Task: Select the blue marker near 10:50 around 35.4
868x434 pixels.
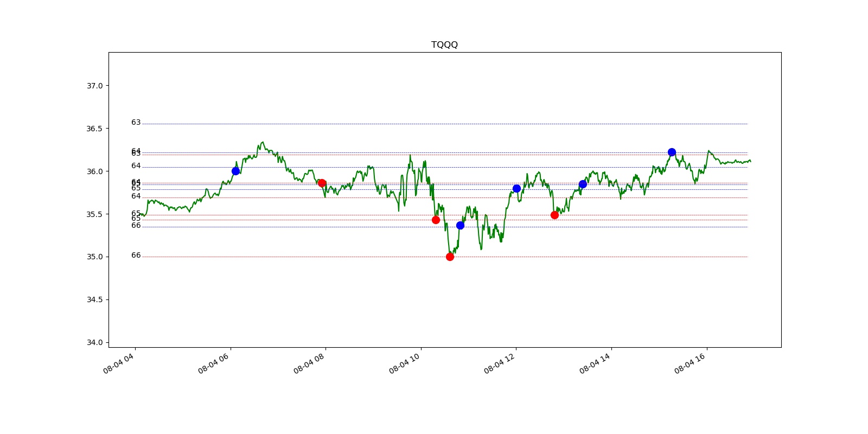Action: [460, 225]
